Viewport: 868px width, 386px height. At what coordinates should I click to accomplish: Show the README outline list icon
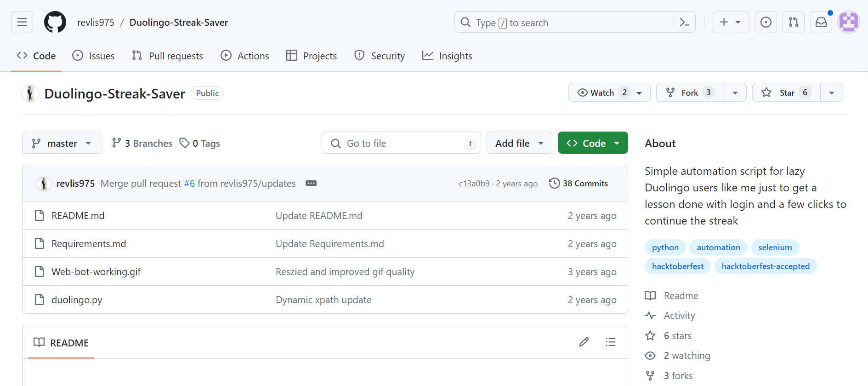[x=610, y=342]
